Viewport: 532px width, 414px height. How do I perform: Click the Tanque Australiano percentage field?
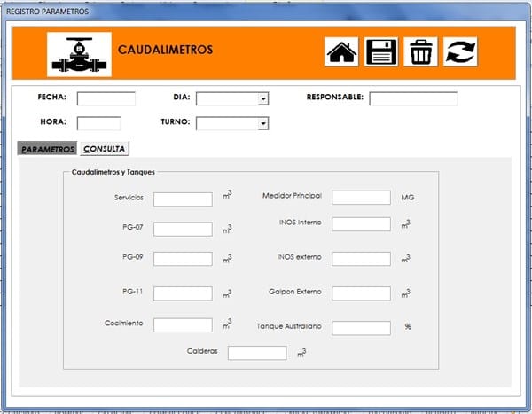pyautogui.click(x=362, y=328)
